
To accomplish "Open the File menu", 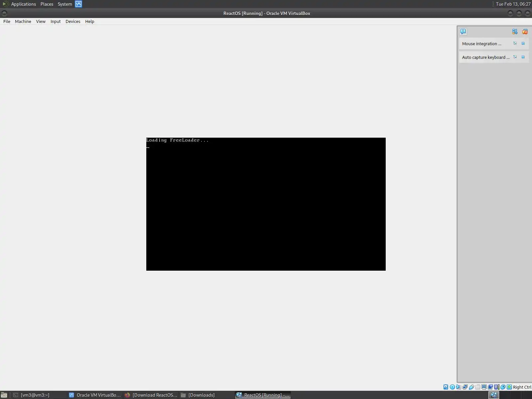I will coord(7,21).
